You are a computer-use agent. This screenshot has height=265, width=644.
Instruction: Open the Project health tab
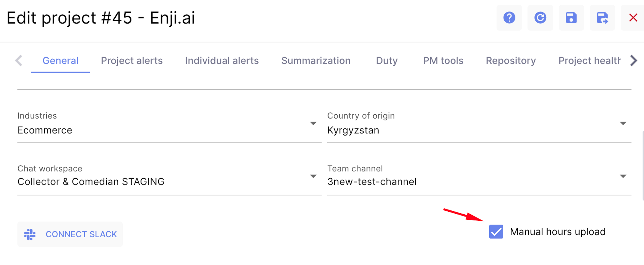(x=590, y=61)
